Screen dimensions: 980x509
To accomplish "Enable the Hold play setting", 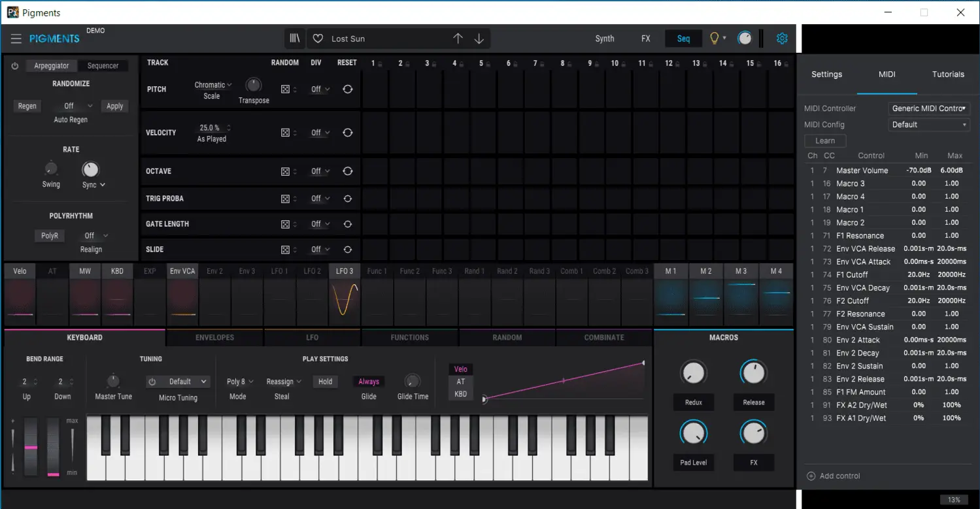I will pyautogui.click(x=326, y=382).
